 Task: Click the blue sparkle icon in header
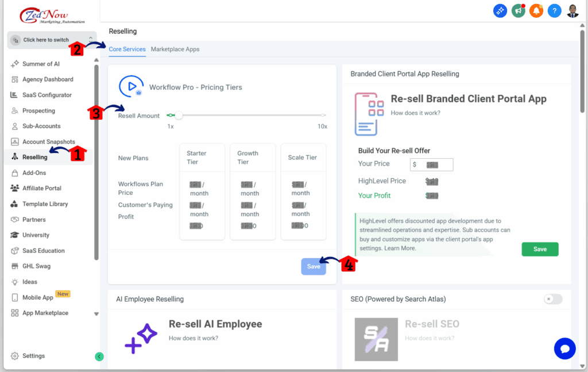point(500,11)
